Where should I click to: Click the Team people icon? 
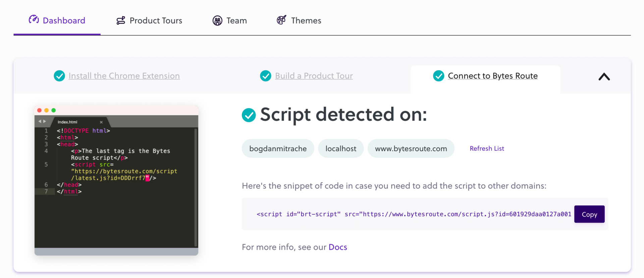(x=217, y=20)
